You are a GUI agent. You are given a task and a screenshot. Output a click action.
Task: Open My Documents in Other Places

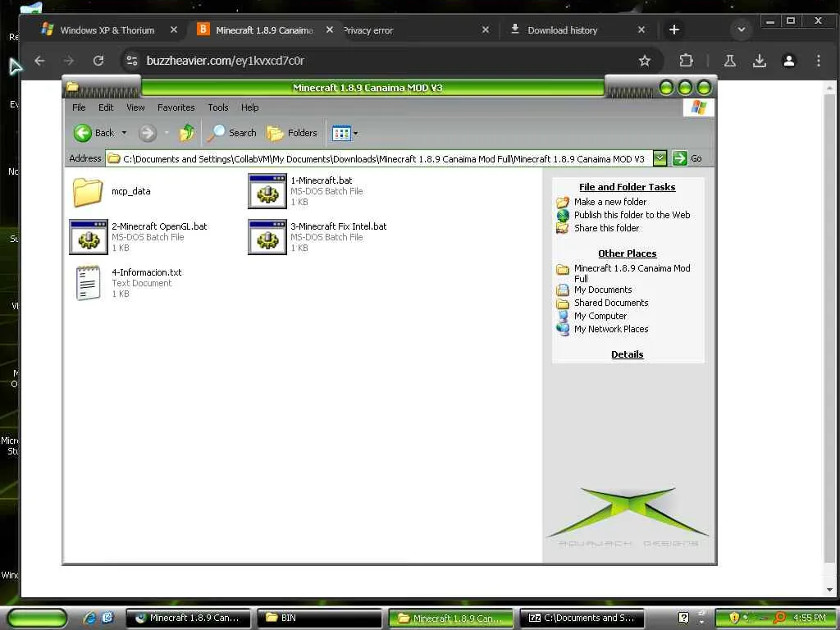(x=603, y=290)
